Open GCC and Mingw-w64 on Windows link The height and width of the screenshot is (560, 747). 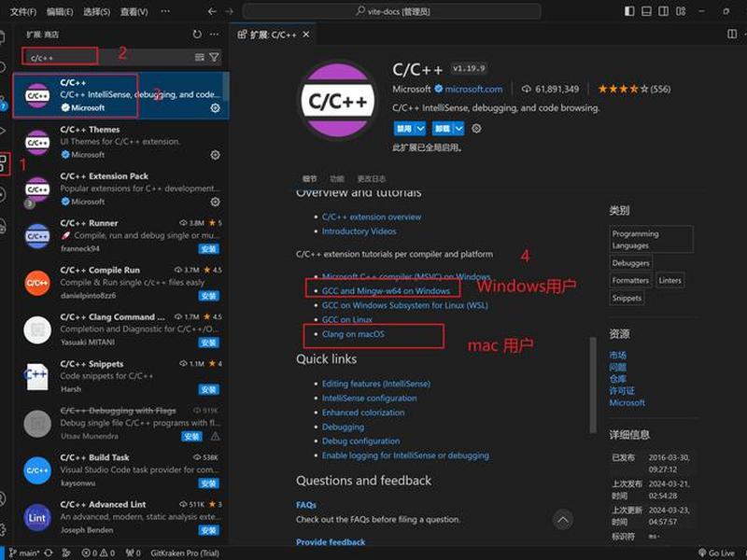tap(386, 290)
